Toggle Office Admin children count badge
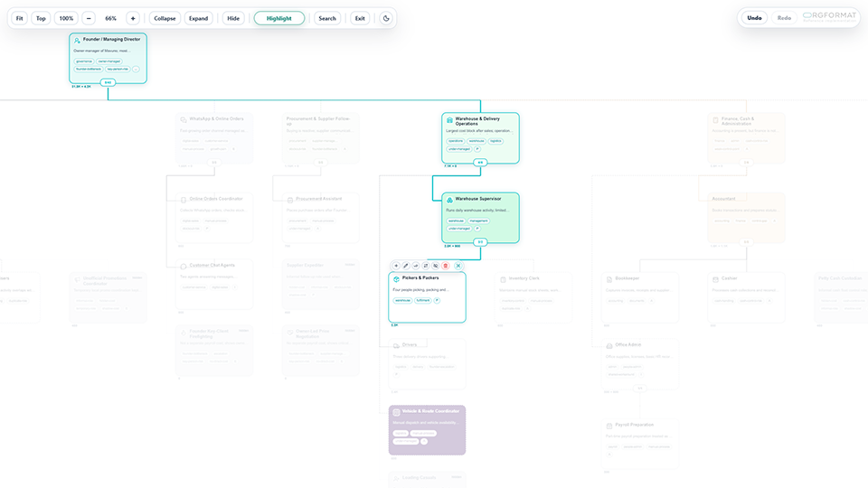Screen dimensions: 868x488 (x=640, y=388)
